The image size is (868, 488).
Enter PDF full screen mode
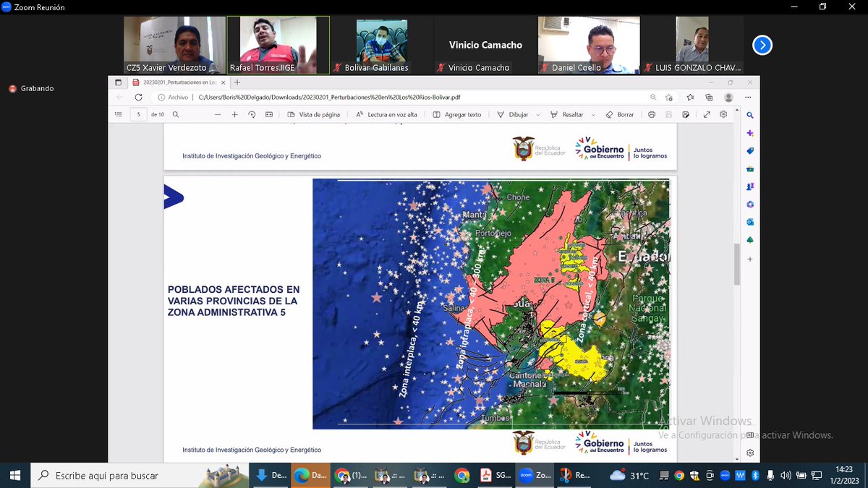(x=706, y=114)
